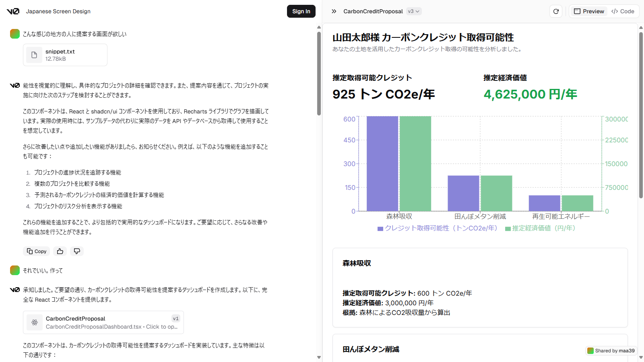Click the snippet.txt file icon
The height and width of the screenshot is (362, 644).
34,55
